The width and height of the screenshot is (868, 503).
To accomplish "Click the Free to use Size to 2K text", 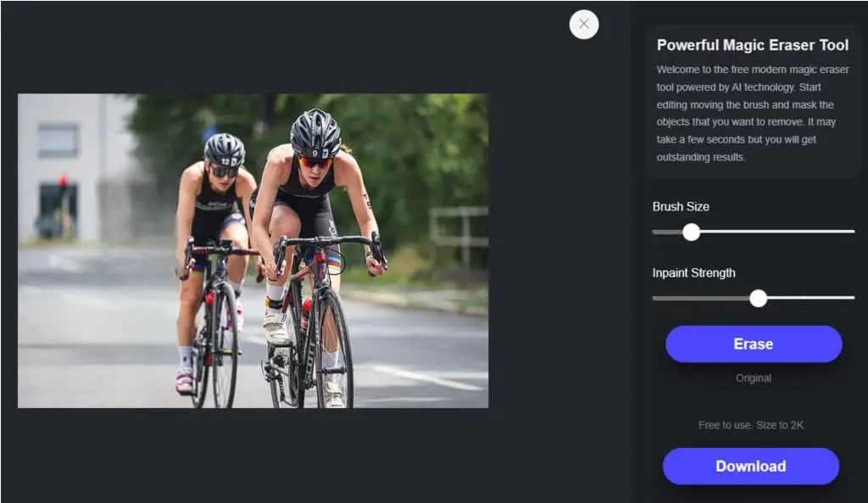I will (751, 425).
